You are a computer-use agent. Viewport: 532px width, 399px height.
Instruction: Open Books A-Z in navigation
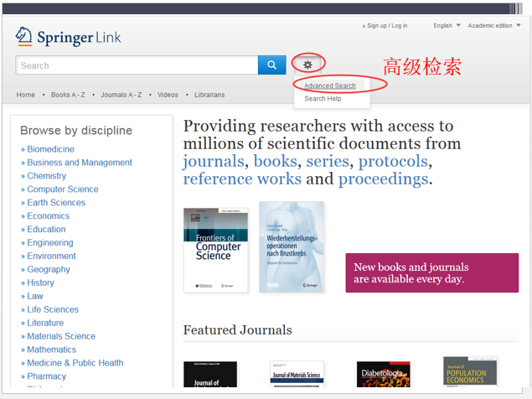point(68,95)
